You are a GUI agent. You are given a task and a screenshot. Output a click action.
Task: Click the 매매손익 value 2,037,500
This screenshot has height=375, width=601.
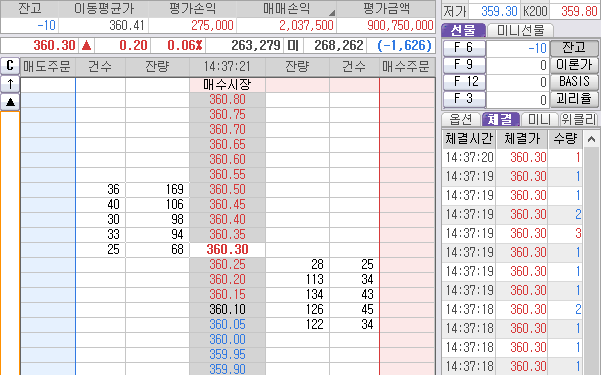(306, 26)
